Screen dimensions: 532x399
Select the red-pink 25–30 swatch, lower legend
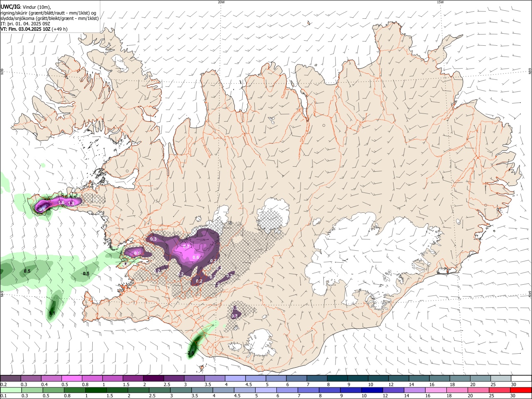coord(500,390)
